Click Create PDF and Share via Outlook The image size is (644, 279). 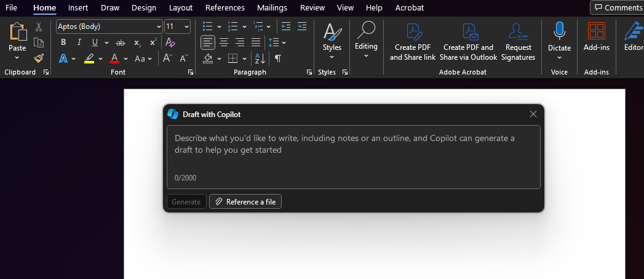(x=469, y=41)
